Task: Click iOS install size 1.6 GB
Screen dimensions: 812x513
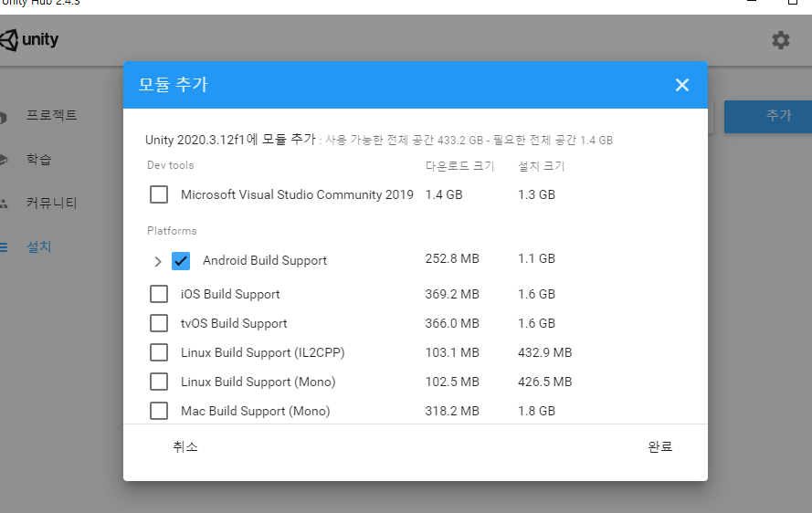Action: pos(536,294)
